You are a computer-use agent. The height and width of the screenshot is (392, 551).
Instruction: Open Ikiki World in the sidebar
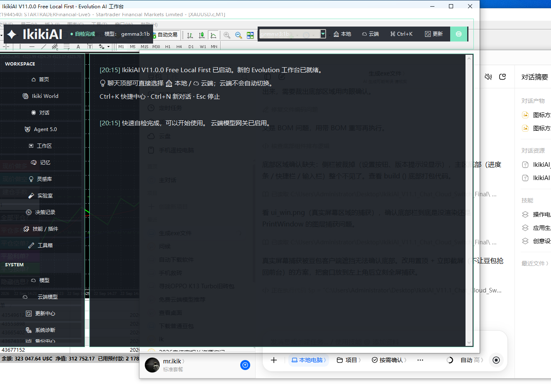(41, 96)
